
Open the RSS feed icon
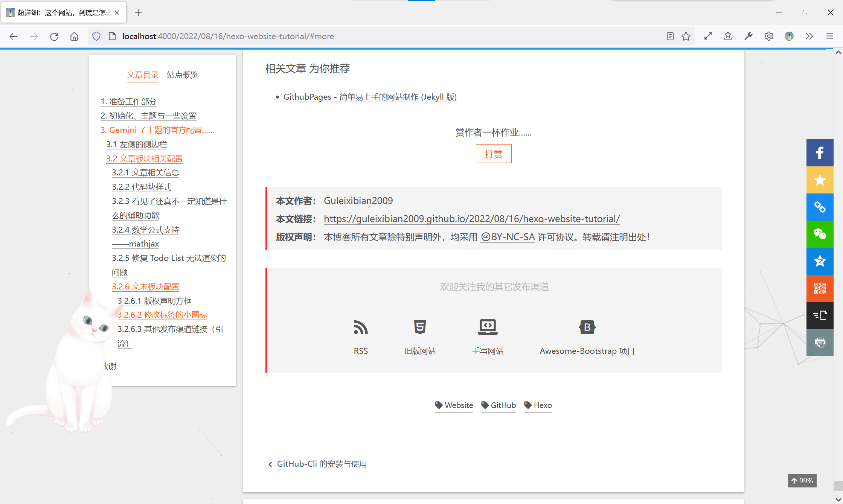[x=360, y=327]
